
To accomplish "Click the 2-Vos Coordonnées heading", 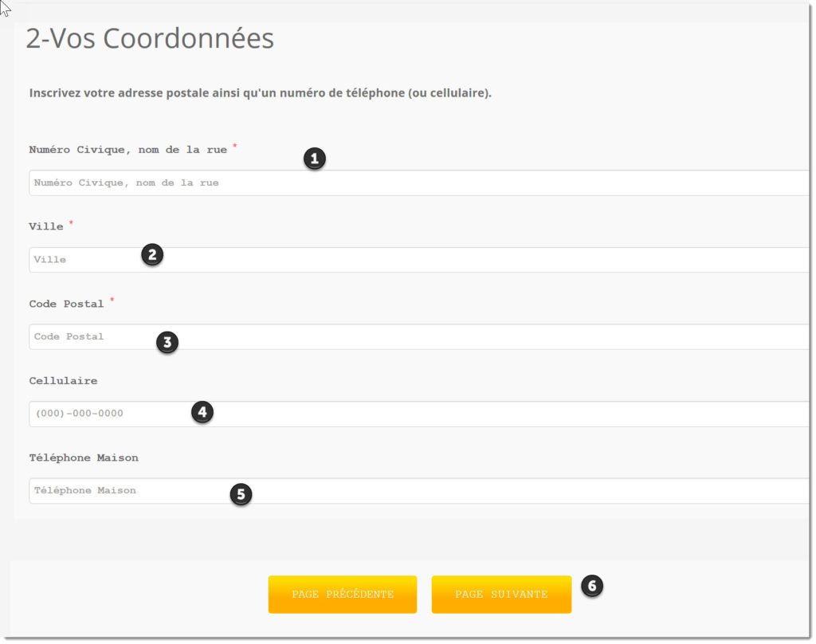I will pyautogui.click(x=150, y=38).
